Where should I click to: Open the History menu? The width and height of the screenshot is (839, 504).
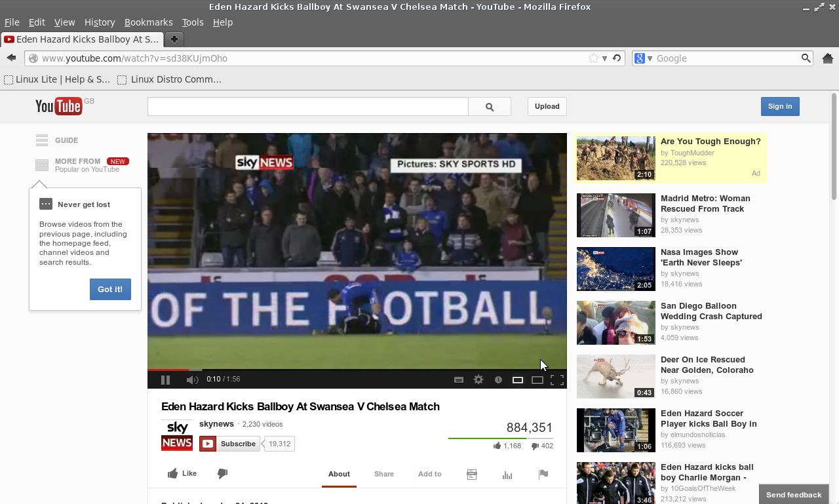[100, 22]
